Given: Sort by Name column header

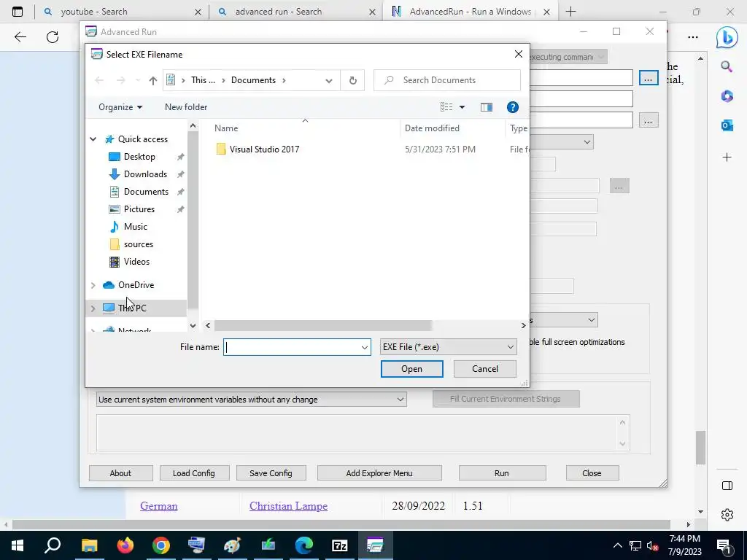Looking at the screenshot, I should [226, 128].
